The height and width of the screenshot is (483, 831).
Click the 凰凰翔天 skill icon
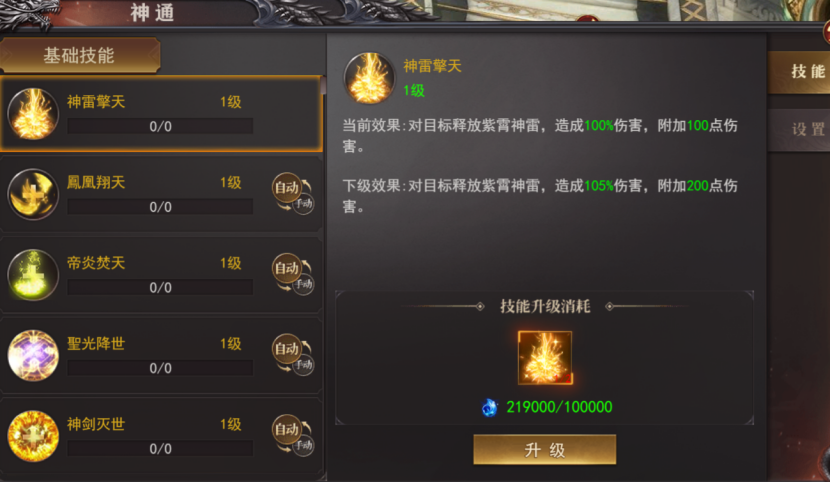33,195
